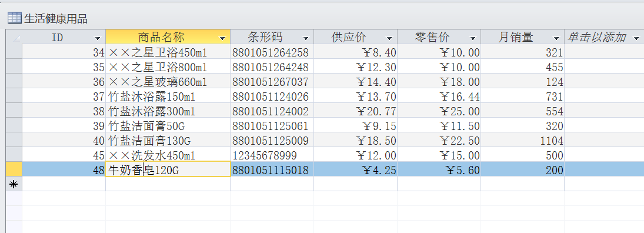Click cell ××洗发水450ml
This screenshot has height=233, width=644.
[168, 155]
